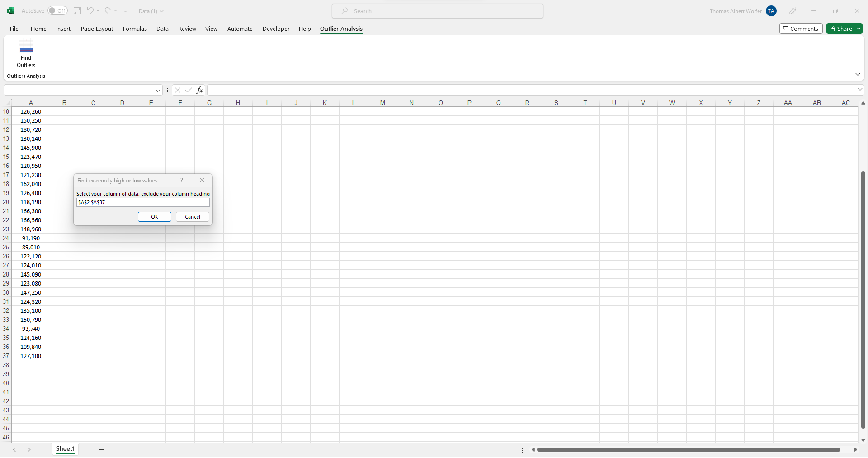This screenshot has width=868, height=458.
Task: Switch to the Developer tab
Action: coord(276,29)
